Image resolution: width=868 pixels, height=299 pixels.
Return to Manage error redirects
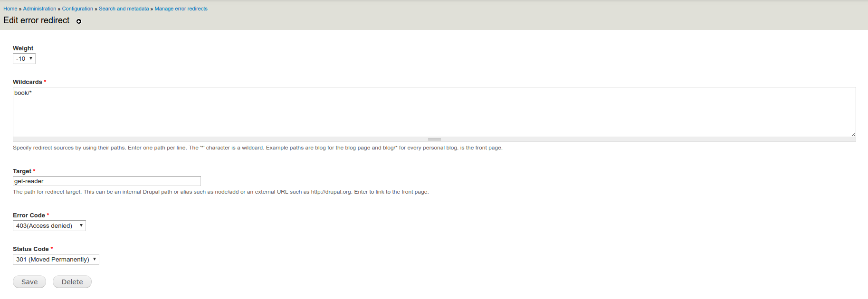(x=181, y=9)
